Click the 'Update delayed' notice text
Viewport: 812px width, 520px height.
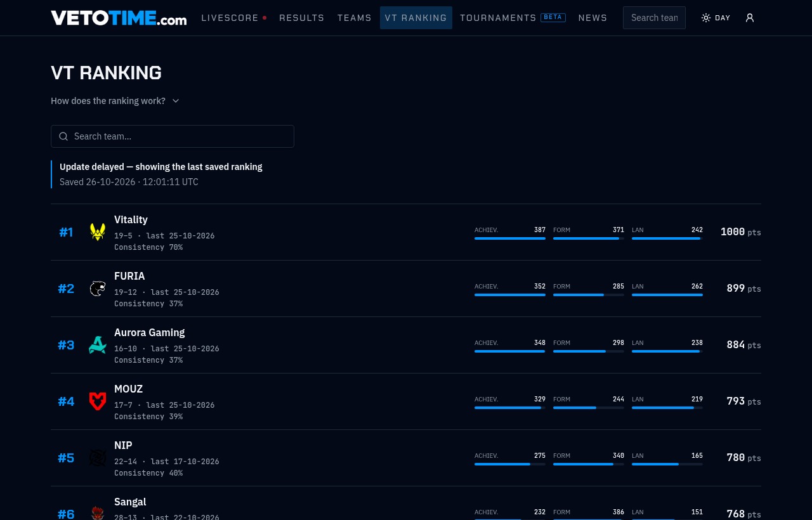(161, 167)
